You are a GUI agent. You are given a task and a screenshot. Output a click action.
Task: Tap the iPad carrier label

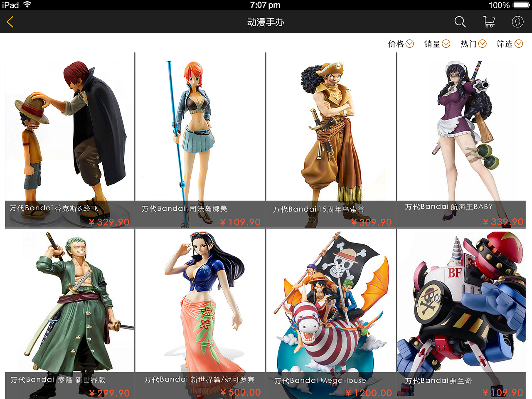10,5
